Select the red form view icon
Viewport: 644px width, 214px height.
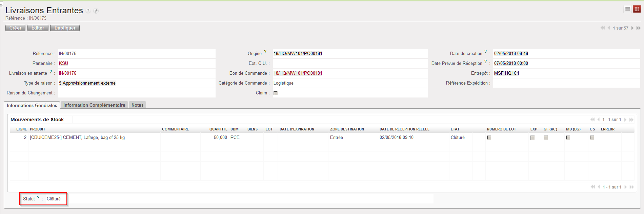click(637, 9)
